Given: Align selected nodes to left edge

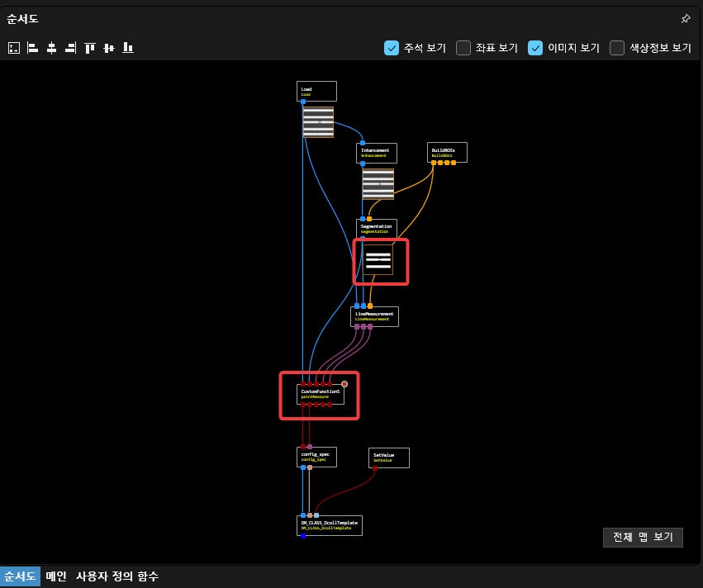Looking at the screenshot, I should click(33, 48).
